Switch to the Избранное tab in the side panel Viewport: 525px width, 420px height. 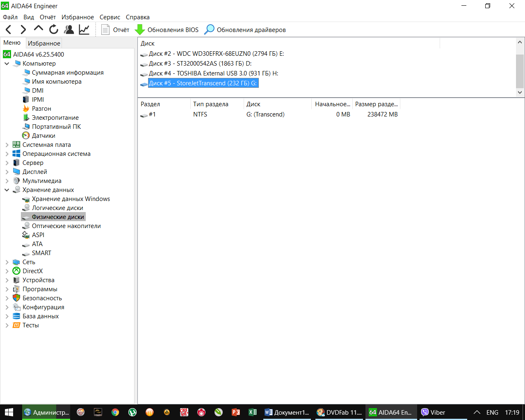44,43
